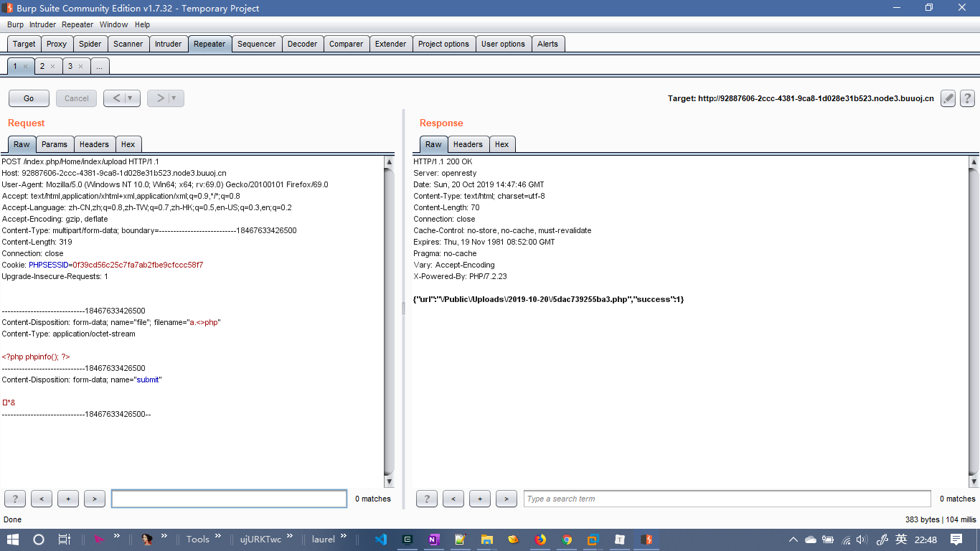This screenshot has height=551, width=980.
Task: Click request pane vertical scrollbar
Action: (x=389, y=322)
